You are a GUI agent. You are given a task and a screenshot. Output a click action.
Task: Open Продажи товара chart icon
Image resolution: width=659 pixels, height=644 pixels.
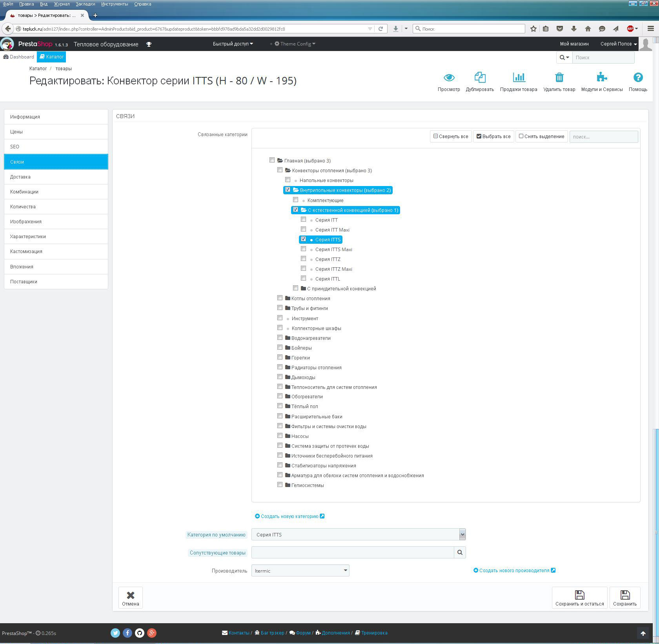click(x=519, y=77)
